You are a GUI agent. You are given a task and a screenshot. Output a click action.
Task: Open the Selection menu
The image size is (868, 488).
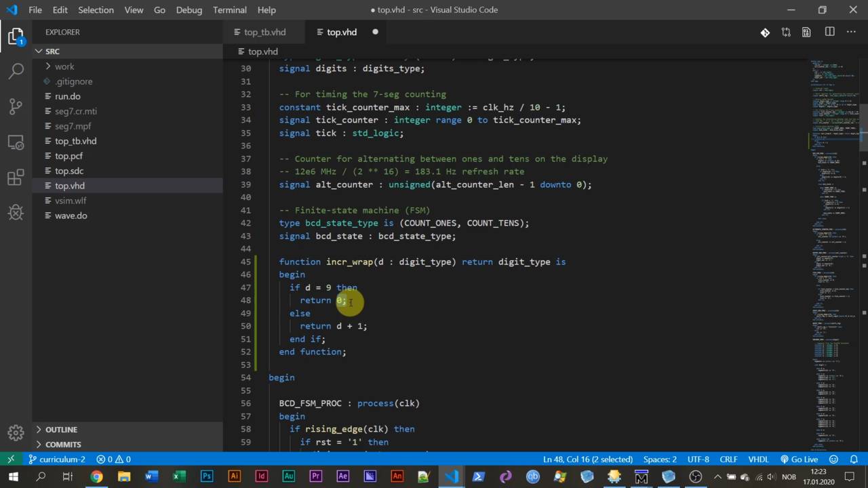(96, 10)
